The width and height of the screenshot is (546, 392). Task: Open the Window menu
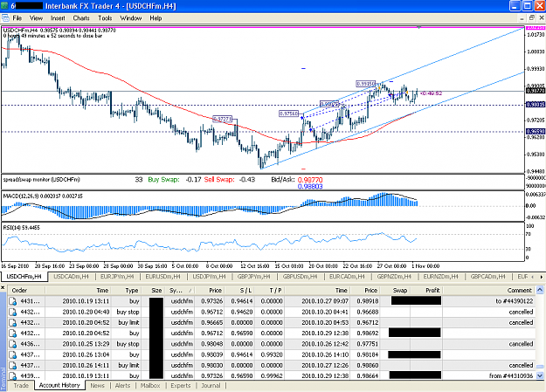pos(130,18)
